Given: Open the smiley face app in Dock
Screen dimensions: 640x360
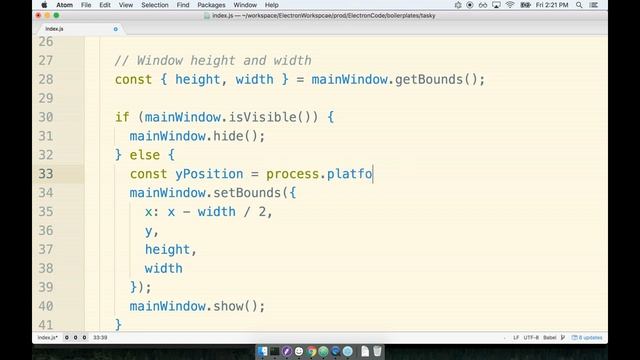Looking at the screenshot, I should click(x=299, y=351).
